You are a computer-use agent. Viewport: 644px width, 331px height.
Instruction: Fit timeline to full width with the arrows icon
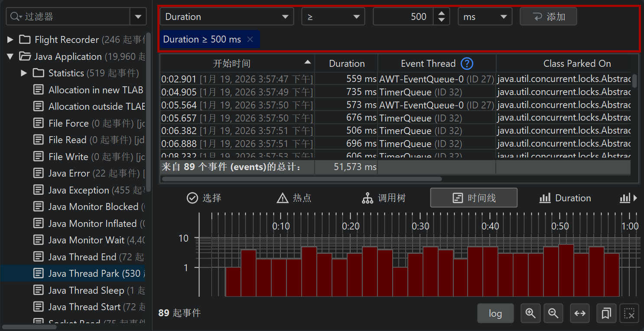580,313
